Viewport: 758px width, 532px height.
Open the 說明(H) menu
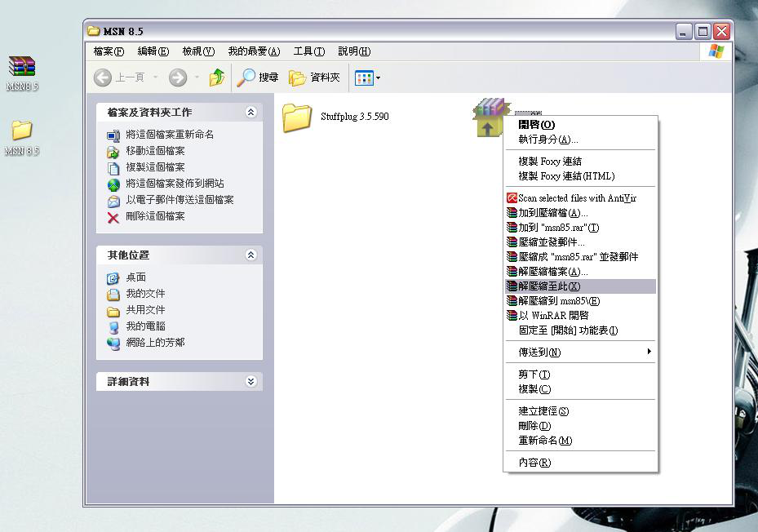[x=354, y=51]
